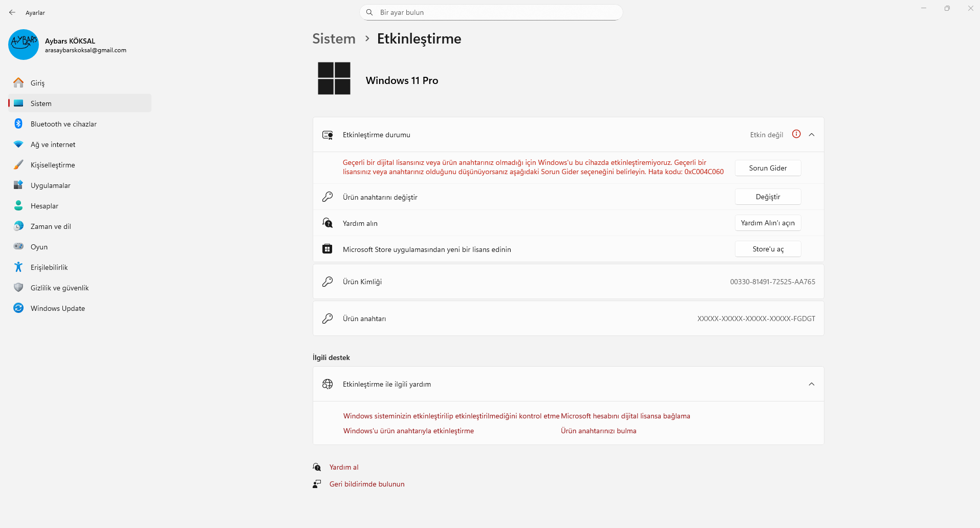Click the paintbrush Kişiselleştirme icon

coord(18,164)
